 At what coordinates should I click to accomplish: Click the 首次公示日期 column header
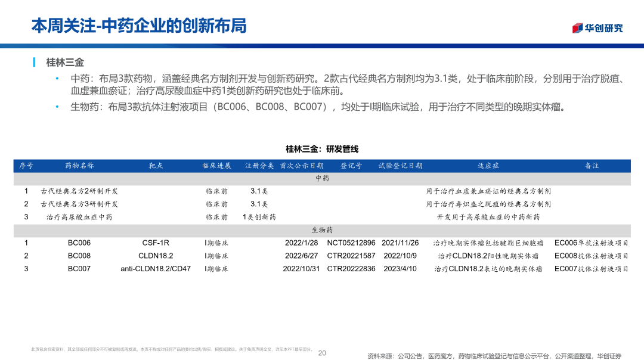[302, 166]
